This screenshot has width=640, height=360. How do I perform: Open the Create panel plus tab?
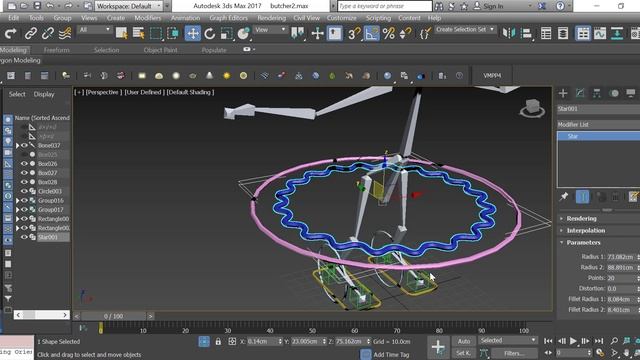(563, 93)
